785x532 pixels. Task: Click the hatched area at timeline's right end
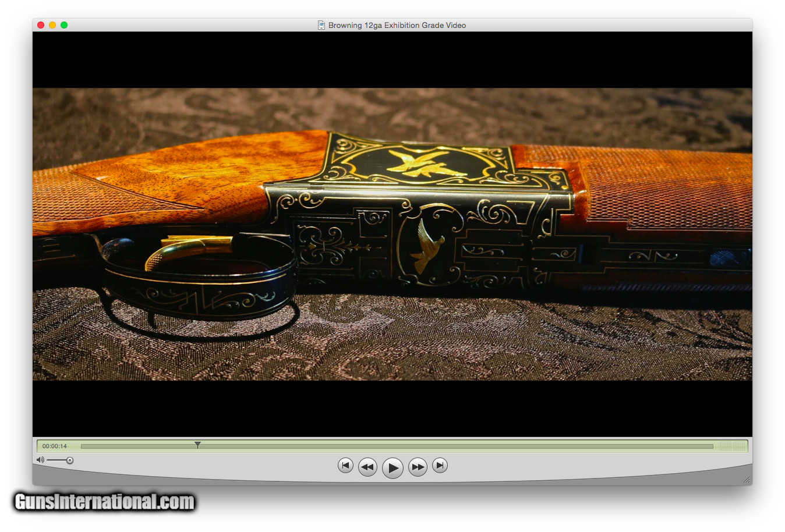(x=732, y=446)
